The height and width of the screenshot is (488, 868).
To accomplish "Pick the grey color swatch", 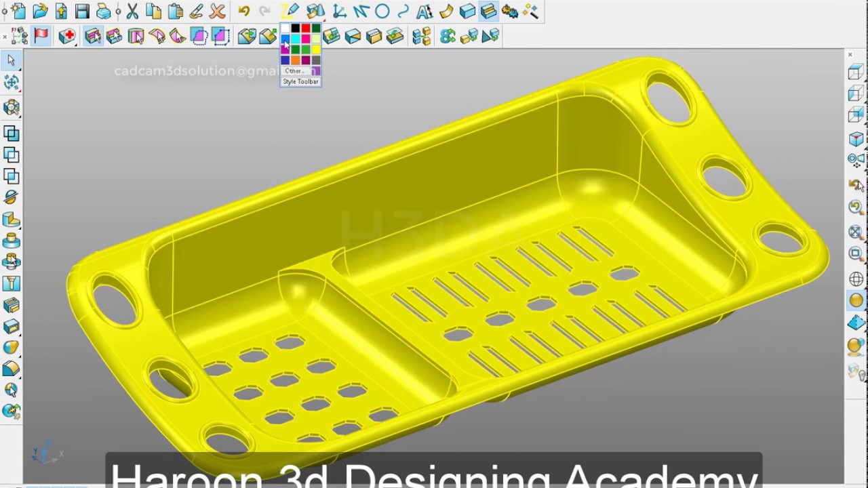I will [316, 60].
